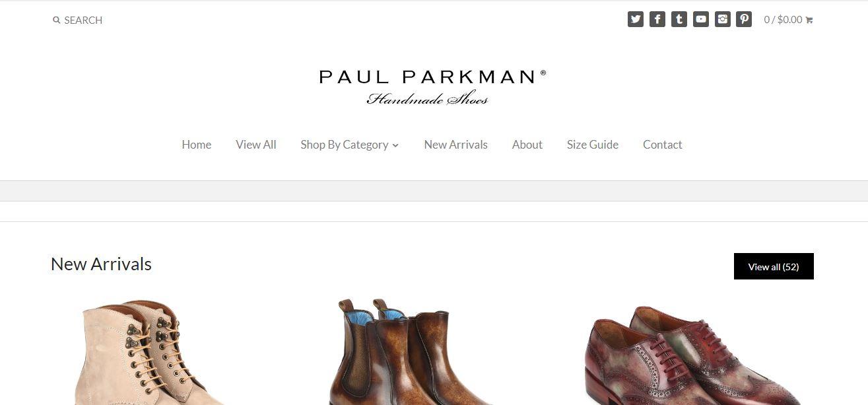Select New Arrivals in navigation
868x405 pixels.
point(455,145)
